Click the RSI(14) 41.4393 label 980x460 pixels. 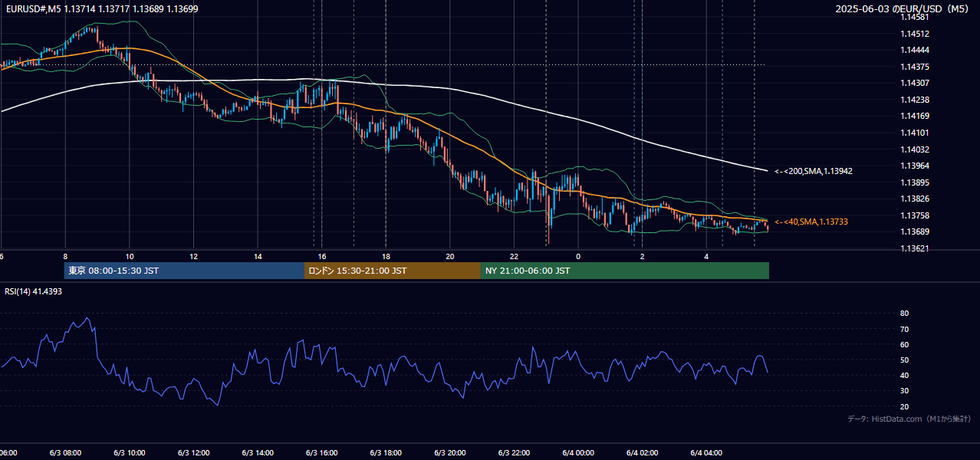(x=34, y=291)
